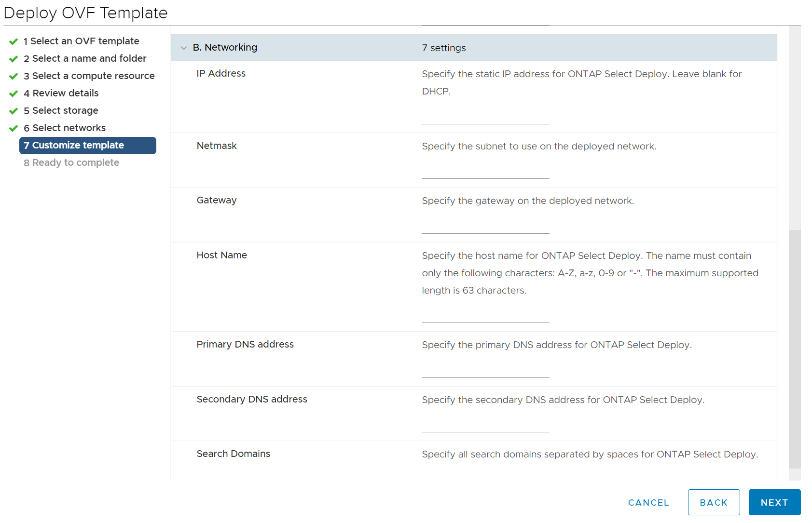
Task: Collapse the B. Networking section
Action: [184, 48]
